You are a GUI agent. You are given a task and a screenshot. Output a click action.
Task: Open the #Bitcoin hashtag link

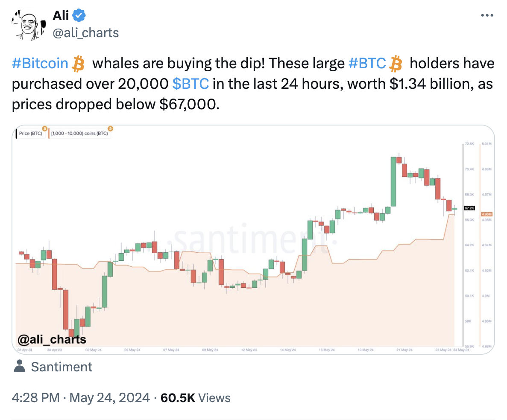[40, 63]
